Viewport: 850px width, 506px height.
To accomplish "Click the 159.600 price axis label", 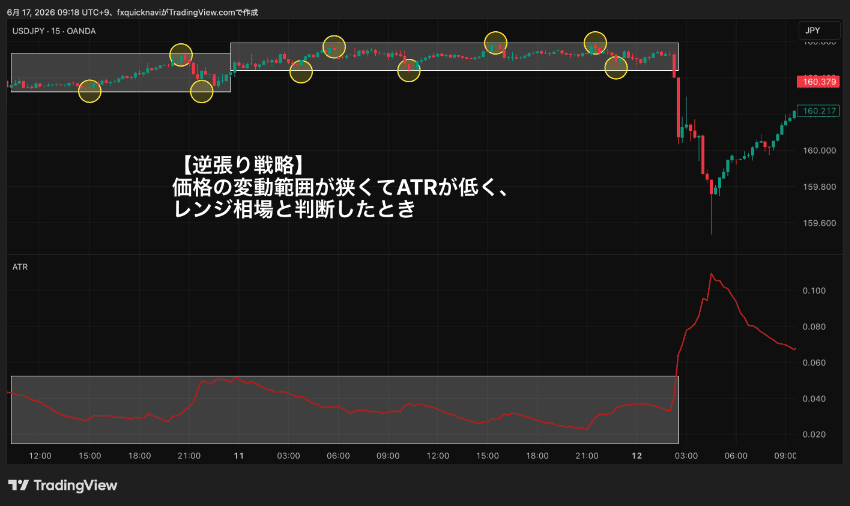I will point(819,223).
